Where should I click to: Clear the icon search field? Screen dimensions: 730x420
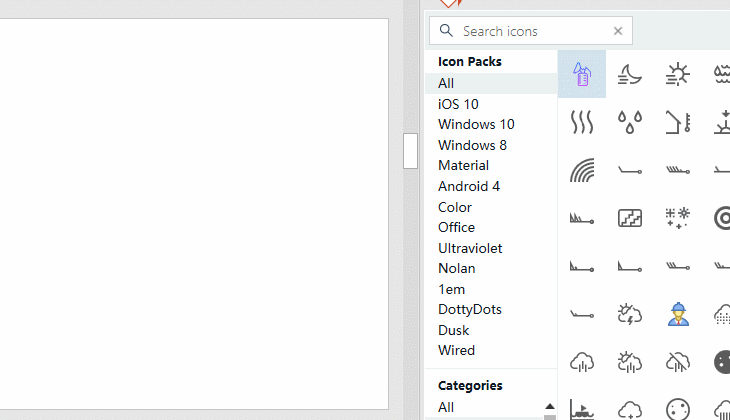click(618, 31)
